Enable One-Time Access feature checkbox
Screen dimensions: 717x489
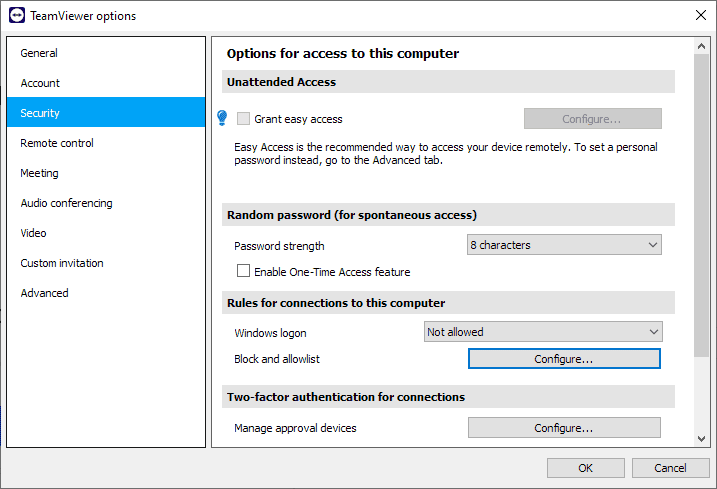click(x=243, y=271)
